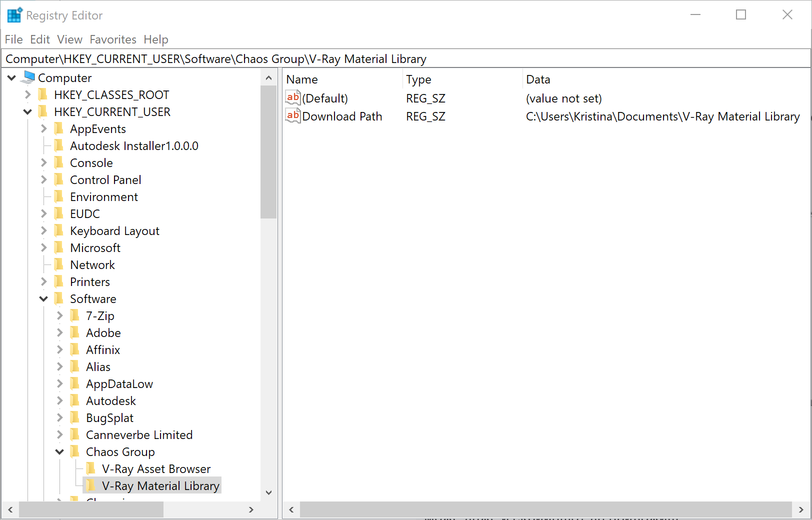This screenshot has width=812, height=520.
Task: Open the Edit menu
Action: click(40, 39)
